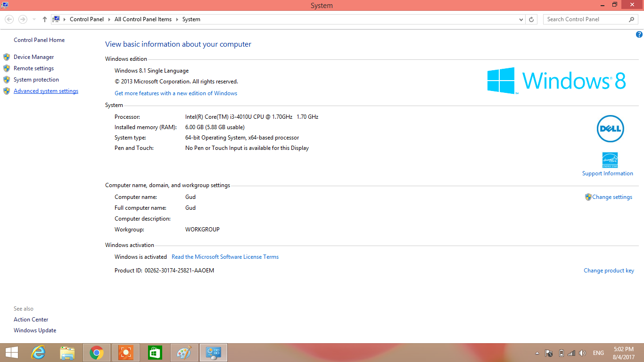644x362 pixels.
Task: Refresh the System page
Action: (532, 19)
